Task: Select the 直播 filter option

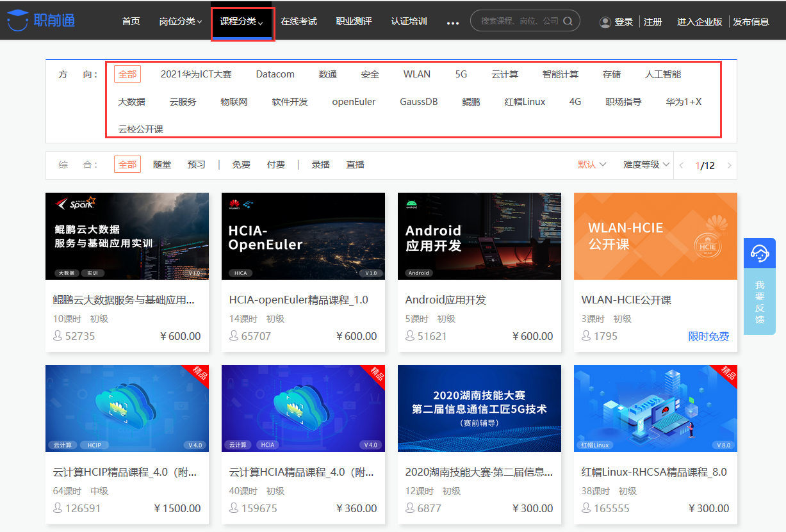Action: 356,165
